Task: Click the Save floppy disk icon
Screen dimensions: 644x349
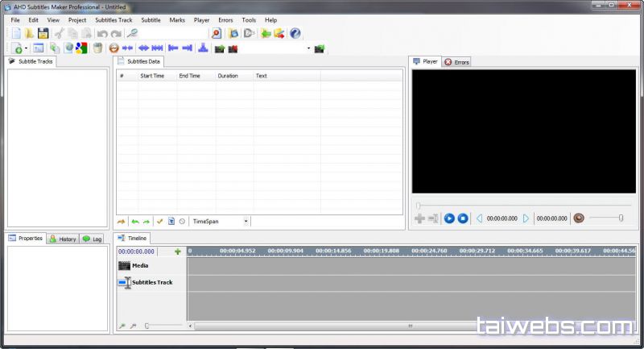Action: point(43,34)
